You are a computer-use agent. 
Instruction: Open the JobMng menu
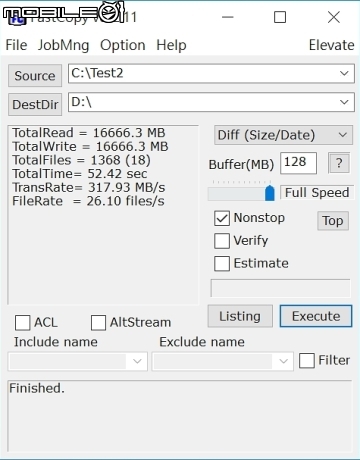pyautogui.click(x=63, y=45)
